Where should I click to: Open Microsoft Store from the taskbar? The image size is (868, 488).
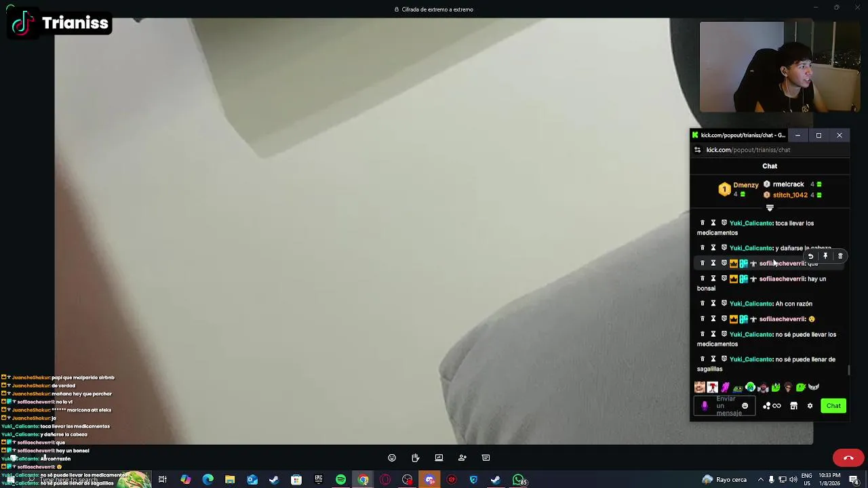pos(296,480)
